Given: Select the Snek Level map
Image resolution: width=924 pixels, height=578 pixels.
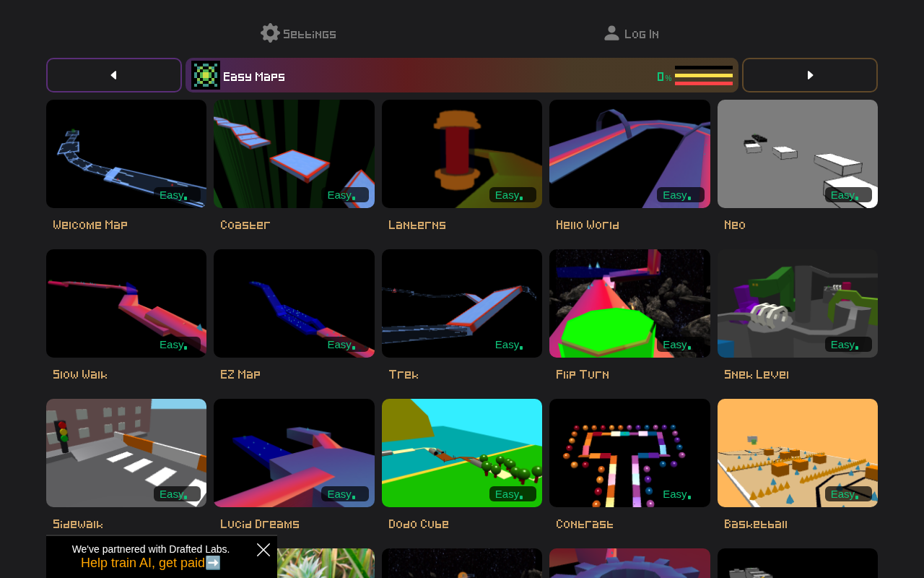Looking at the screenshot, I should pyautogui.click(x=798, y=303).
